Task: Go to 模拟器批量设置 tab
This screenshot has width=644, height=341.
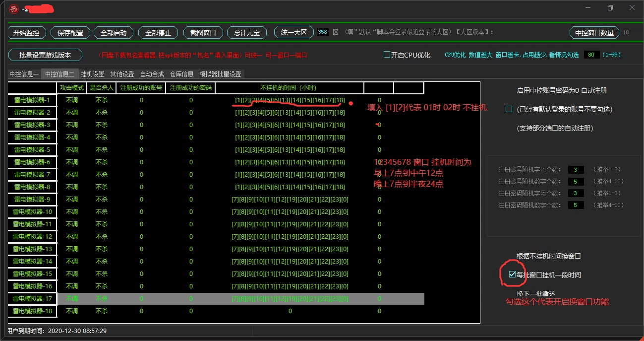Action: click(x=220, y=74)
